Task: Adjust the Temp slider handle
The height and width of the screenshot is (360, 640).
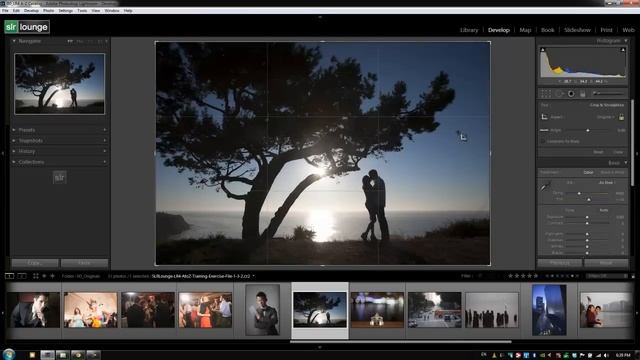Action: click(579, 193)
